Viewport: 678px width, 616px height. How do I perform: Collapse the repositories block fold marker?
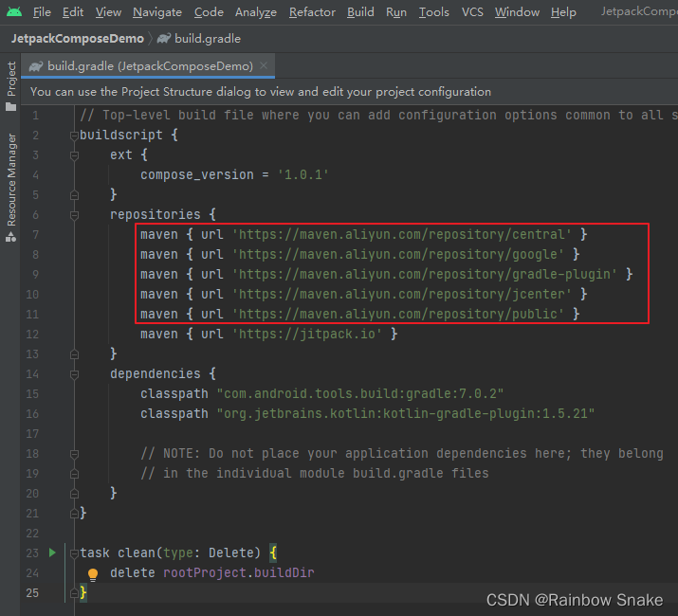[74, 215]
